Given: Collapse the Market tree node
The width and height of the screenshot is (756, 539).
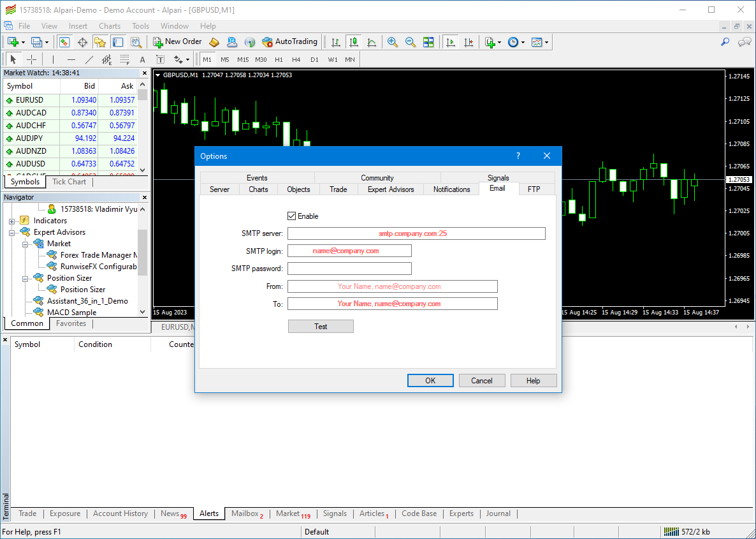Looking at the screenshot, I should point(25,244).
